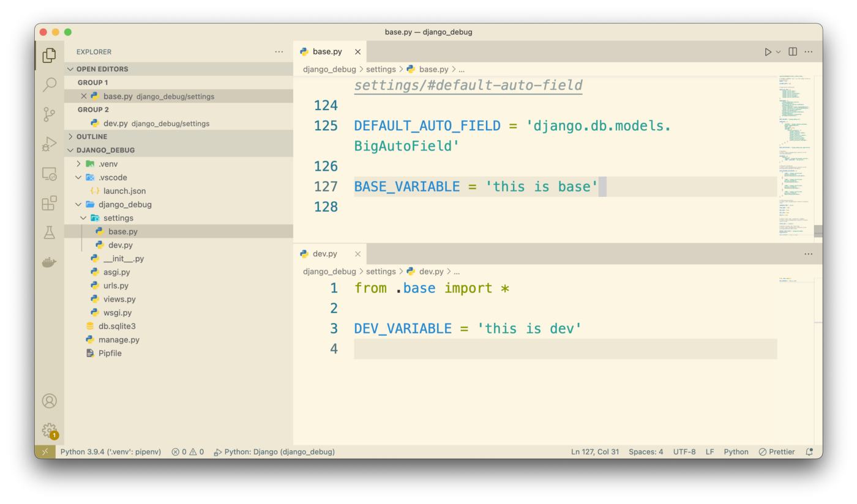Place cursor on empty line 4 in dev.py
This screenshot has height=504, width=857.
[565, 349]
